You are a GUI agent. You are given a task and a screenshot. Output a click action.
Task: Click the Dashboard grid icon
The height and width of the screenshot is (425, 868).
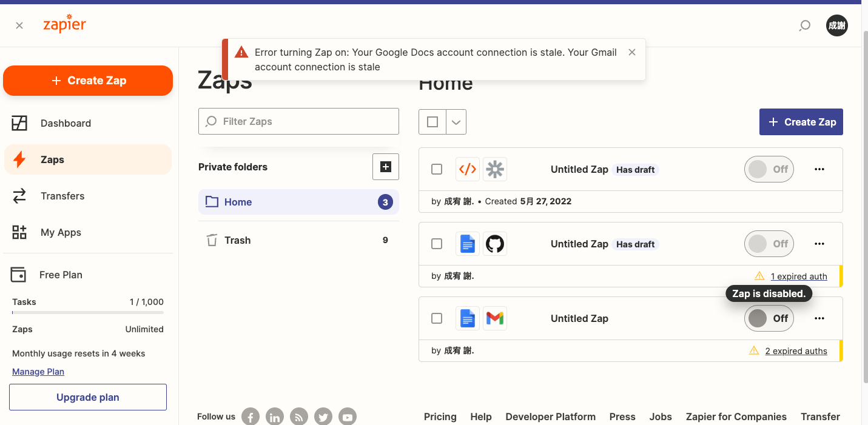pos(19,123)
